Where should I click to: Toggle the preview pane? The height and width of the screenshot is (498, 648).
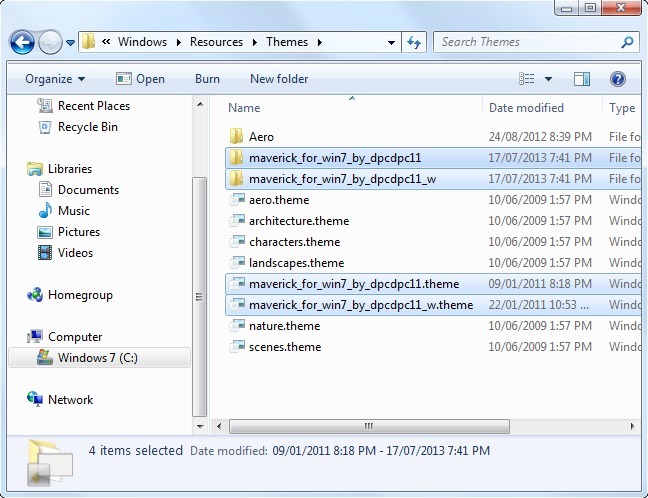(x=582, y=79)
